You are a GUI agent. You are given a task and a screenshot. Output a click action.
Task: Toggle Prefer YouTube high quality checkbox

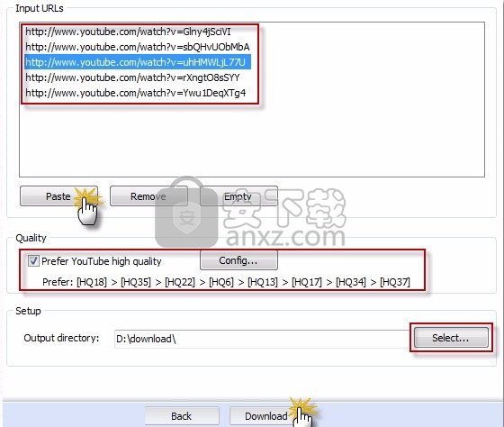33,260
